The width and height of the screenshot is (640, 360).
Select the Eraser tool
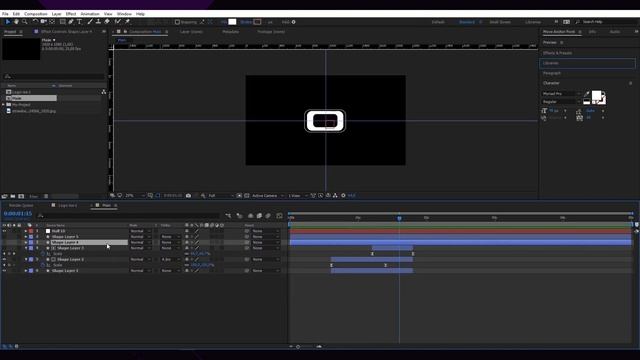coord(107,22)
